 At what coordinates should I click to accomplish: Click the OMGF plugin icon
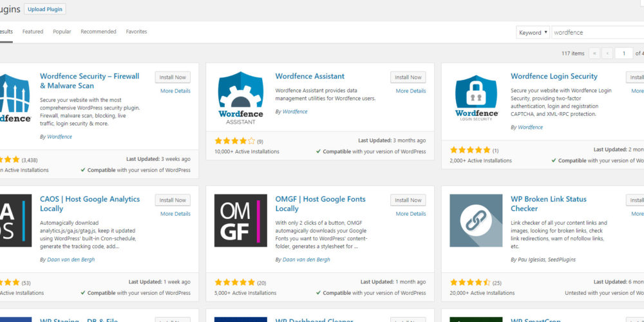click(x=240, y=221)
